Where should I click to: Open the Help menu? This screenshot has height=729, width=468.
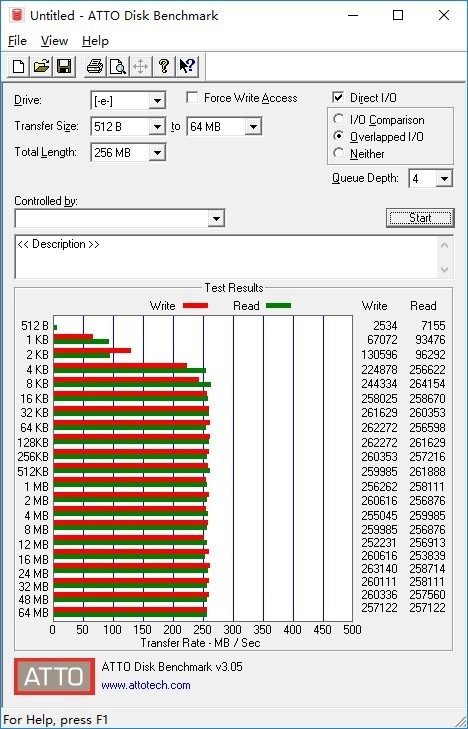coord(95,41)
